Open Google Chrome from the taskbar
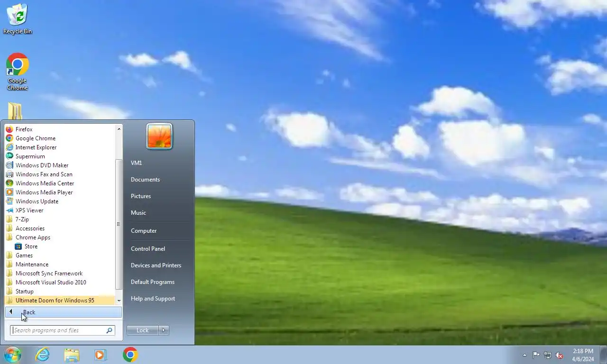 point(130,355)
